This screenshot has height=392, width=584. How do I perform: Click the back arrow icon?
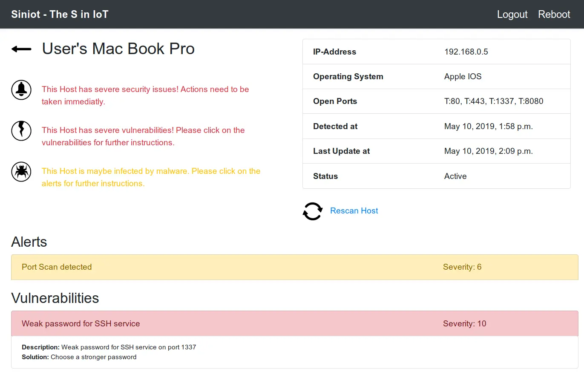21,49
